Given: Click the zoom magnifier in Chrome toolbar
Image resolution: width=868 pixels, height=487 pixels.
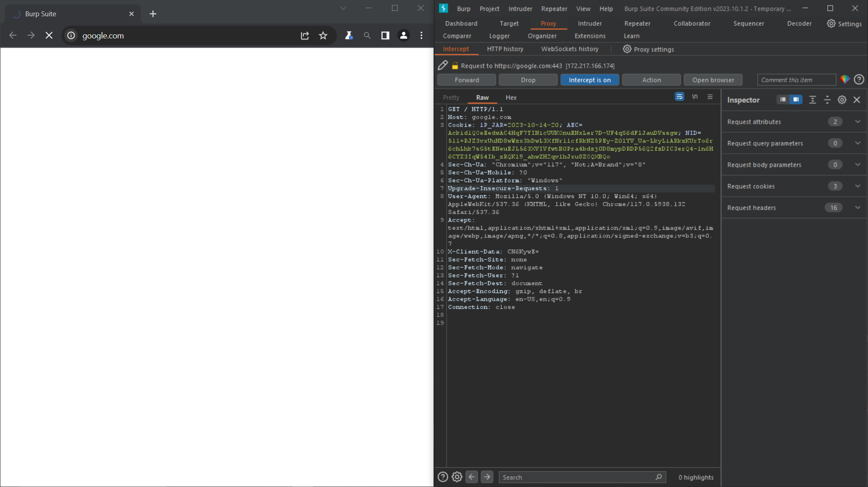Looking at the screenshot, I should coord(367,35).
